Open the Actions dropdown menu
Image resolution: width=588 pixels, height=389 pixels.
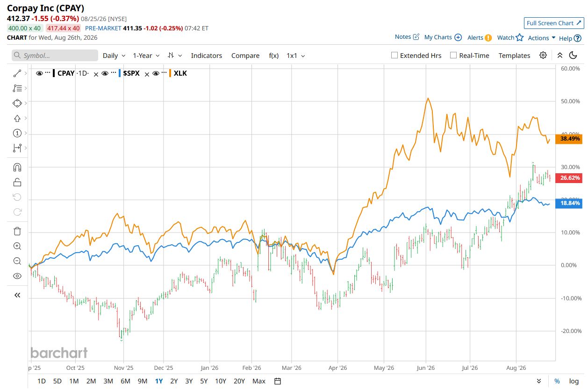(x=542, y=38)
